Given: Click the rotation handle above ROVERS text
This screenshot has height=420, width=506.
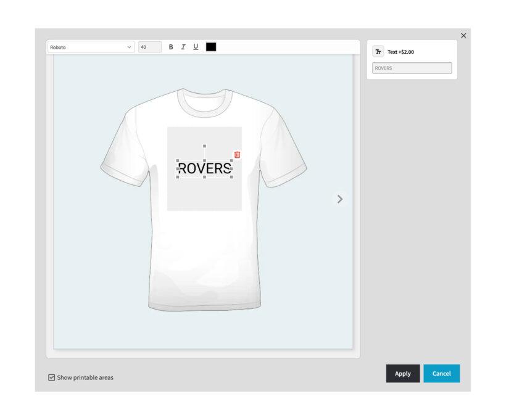Looking at the screenshot, I should (x=205, y=146).
